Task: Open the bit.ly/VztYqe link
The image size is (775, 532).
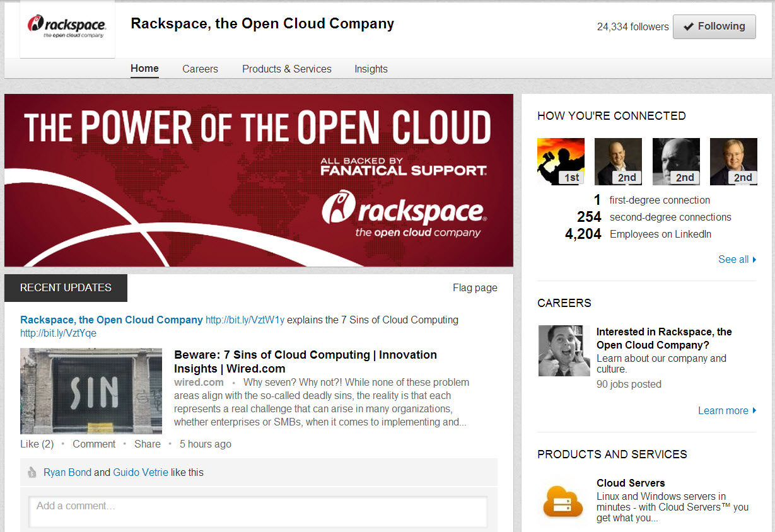Action: [x=58, y=333]
